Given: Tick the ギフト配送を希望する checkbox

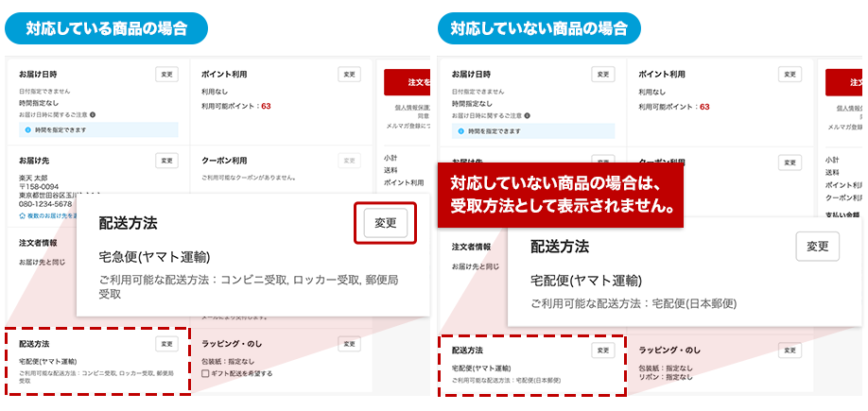Looking at the screenshot, I should tap(205, 373).
